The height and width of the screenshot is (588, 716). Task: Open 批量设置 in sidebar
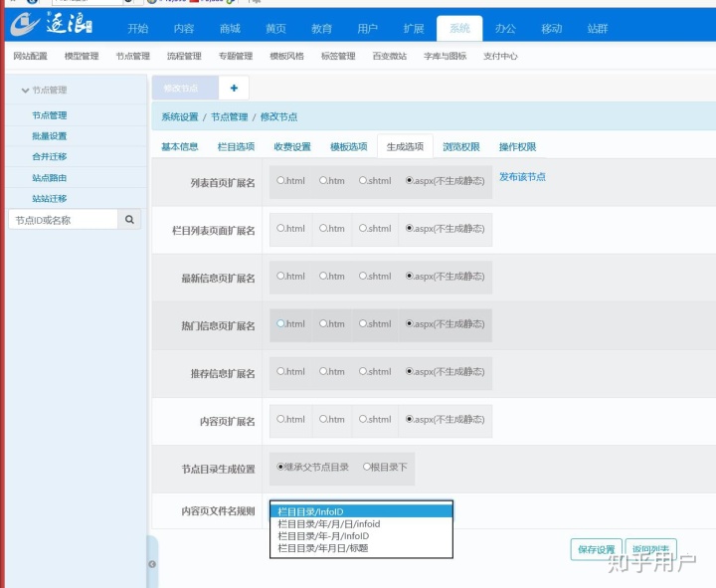tap(50, 136)
